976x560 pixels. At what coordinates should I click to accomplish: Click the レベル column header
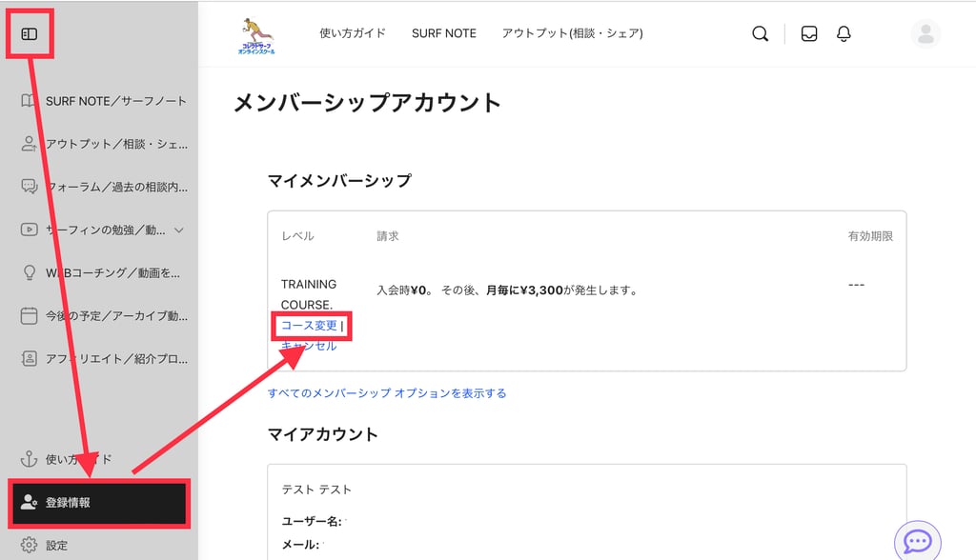pyautogui.click(x=297, y=236)
